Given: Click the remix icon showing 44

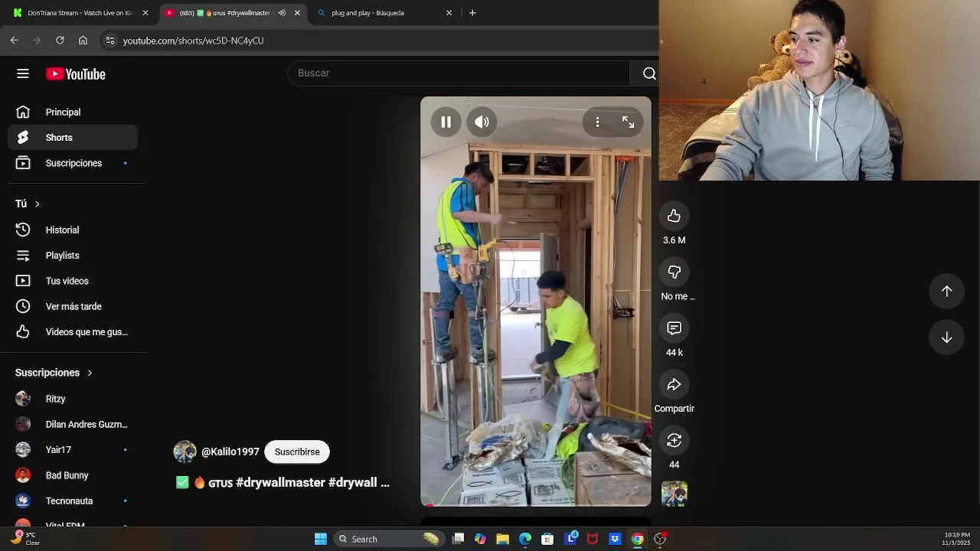Looking at the screenshot, I should (x=674, y=441).
